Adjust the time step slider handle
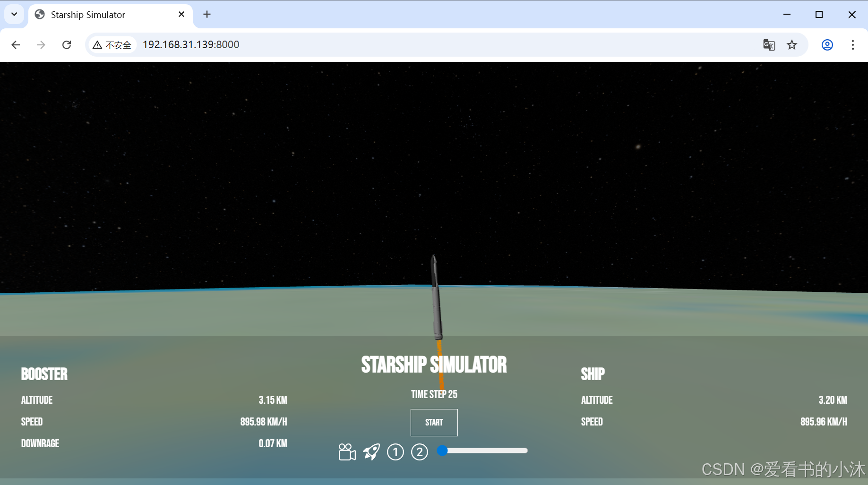This screenshot has width=868, height=485. click(442, 451)
